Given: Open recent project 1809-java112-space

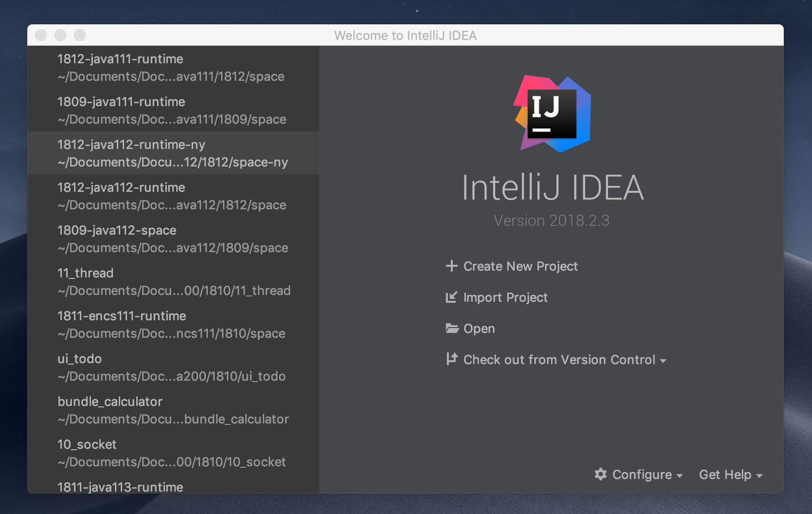Looking at the screenshot, I should click(x=173, y=239).
